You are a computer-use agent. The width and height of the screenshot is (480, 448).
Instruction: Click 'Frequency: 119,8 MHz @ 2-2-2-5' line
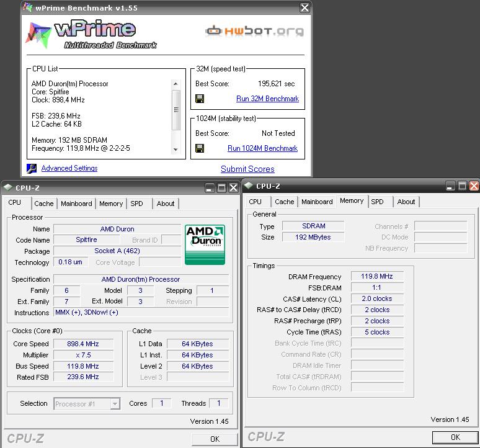pyautogui.click(x=81, y=148)
